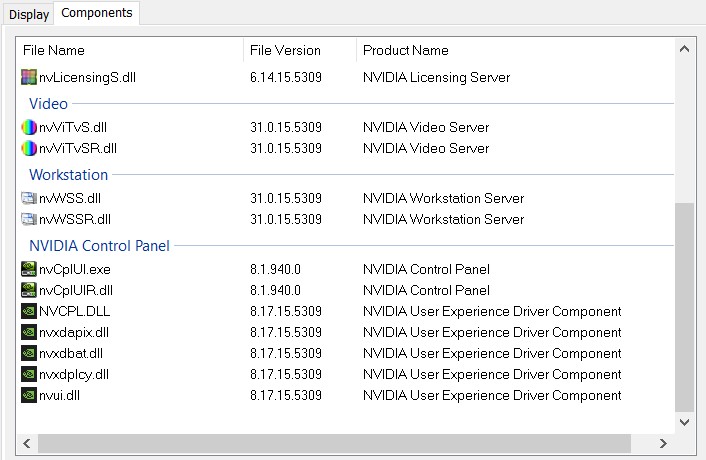The image size is (706, 460).
Task: Select the nvxdapix.dll file name
Action: coord(74,333)
